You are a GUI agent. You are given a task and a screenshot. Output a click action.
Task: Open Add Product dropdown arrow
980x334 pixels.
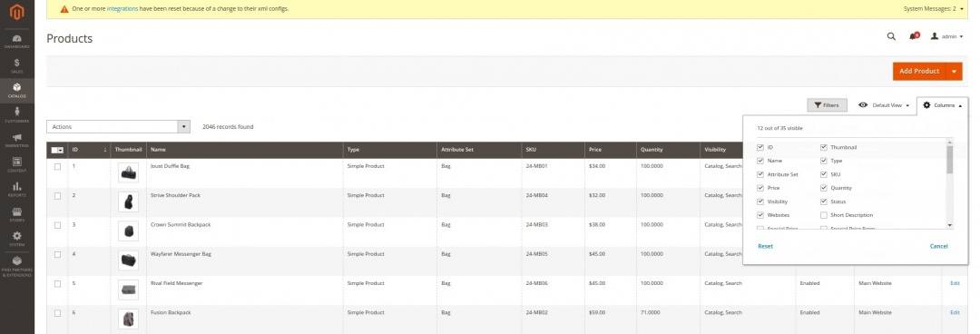[955, 72]
